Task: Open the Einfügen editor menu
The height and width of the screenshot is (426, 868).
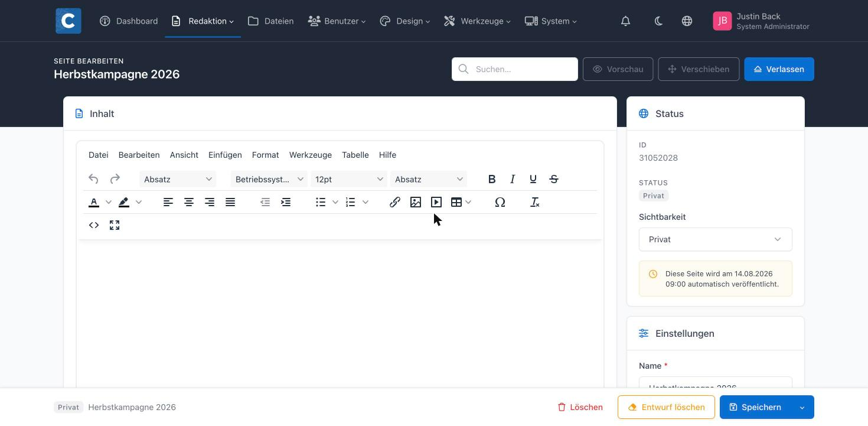Action: pyautogui.click(x=225, y=155)
